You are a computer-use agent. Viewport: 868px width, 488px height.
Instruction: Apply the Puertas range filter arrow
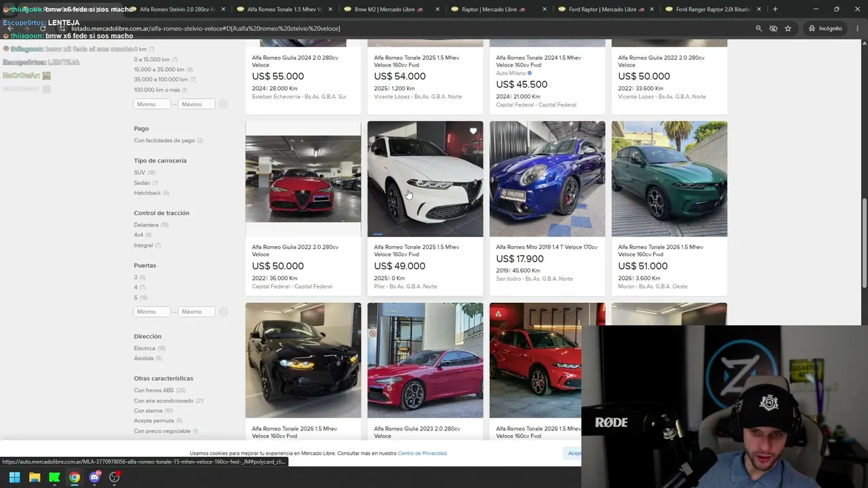[x=223, y=312]
